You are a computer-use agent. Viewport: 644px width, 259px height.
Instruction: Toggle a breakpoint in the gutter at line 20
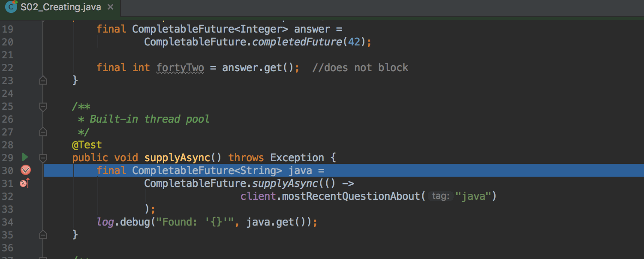pos(26,42)
